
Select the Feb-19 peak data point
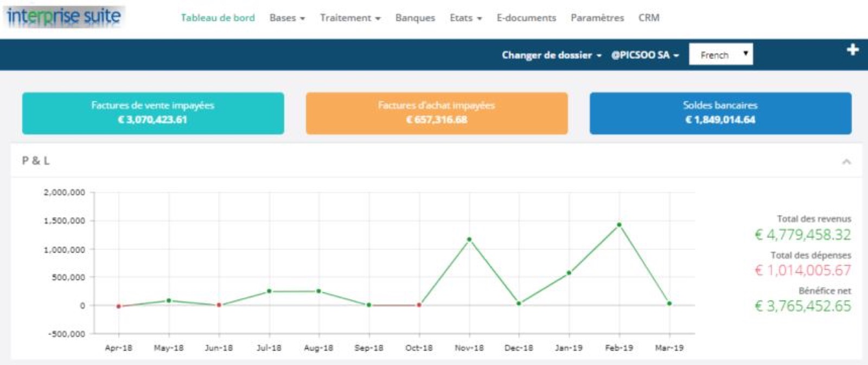(619, 225)
